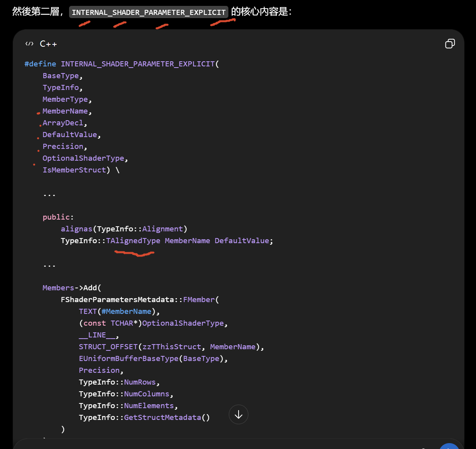Click the TAlignedType identifier

133,240
